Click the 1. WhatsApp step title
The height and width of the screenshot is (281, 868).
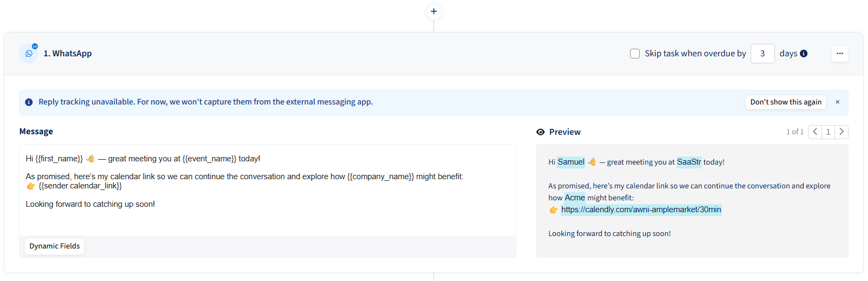pyautogui.click(x=68, y=54)
